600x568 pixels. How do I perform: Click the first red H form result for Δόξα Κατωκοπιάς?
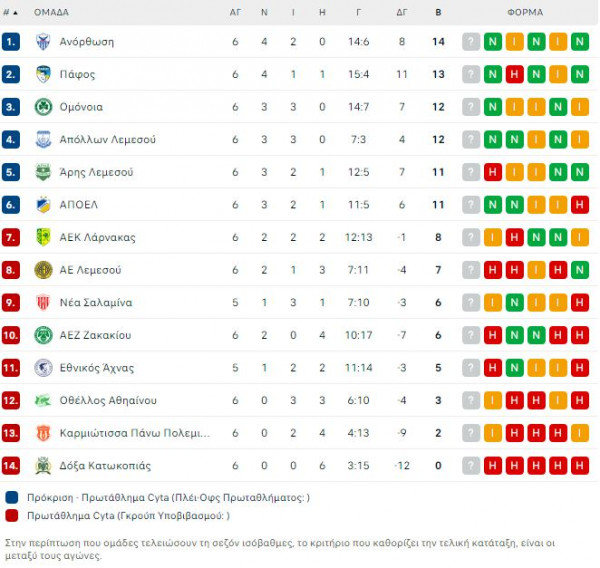pos(493,465)
